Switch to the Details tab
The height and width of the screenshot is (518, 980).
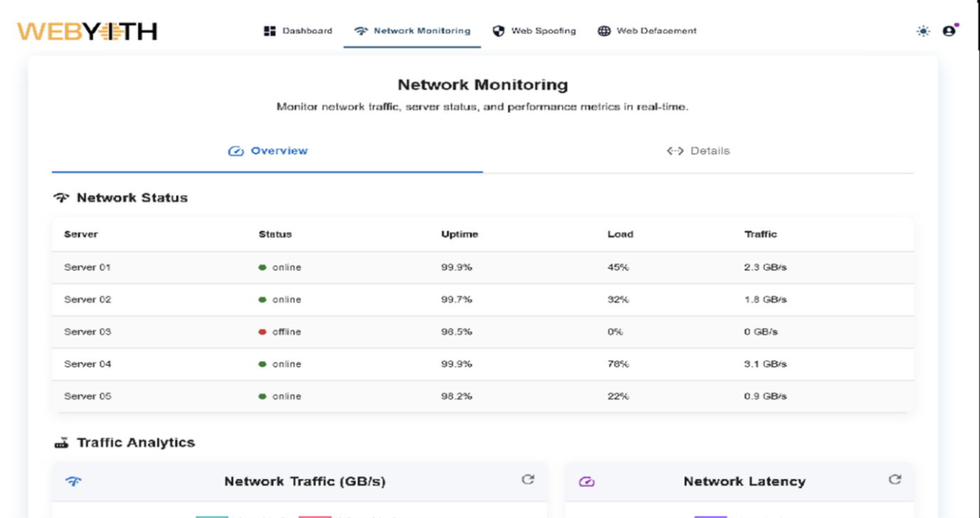tap(698, 151)
